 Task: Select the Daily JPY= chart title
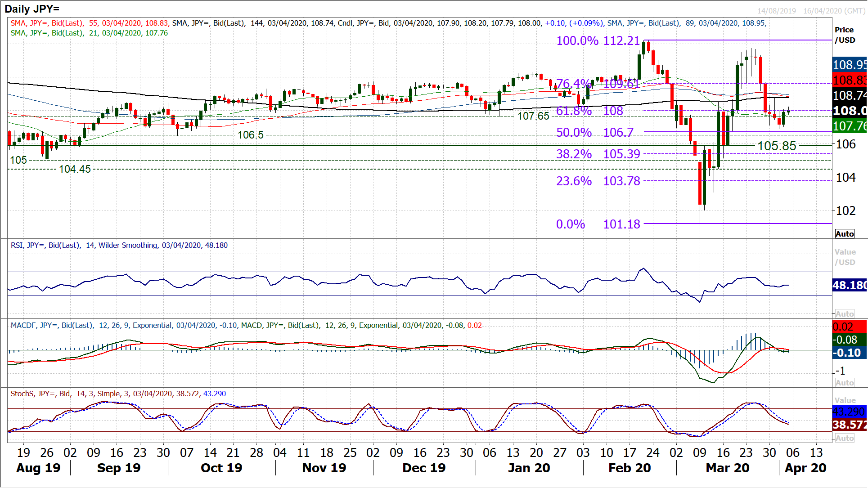tap(32, 9)
